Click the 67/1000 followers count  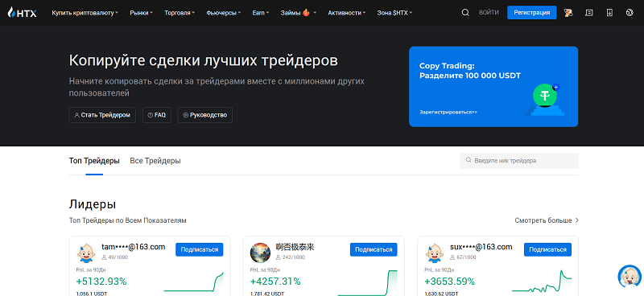tap(463, 257)
